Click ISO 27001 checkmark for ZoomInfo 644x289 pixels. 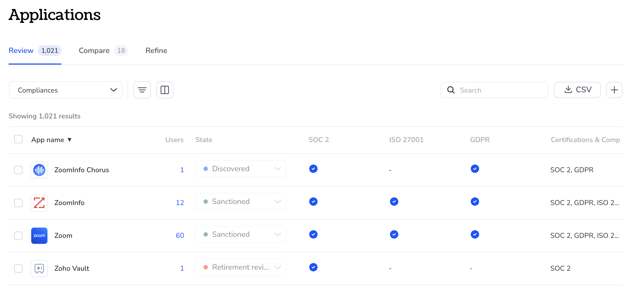(x=394, y=202)
